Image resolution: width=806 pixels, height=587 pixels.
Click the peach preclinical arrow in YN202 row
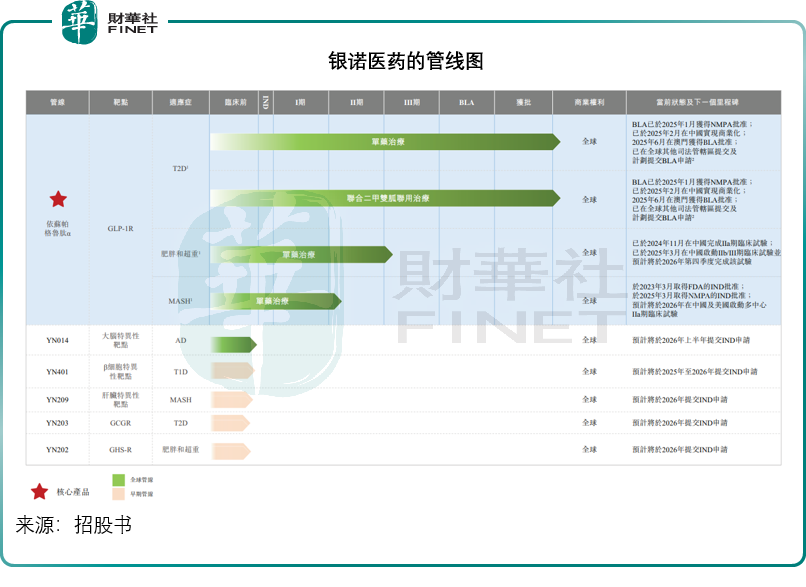coord(231,451)
